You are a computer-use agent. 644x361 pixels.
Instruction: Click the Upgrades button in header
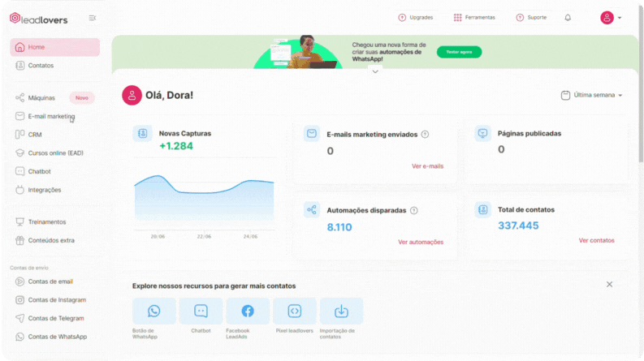[x=416, y=17]
